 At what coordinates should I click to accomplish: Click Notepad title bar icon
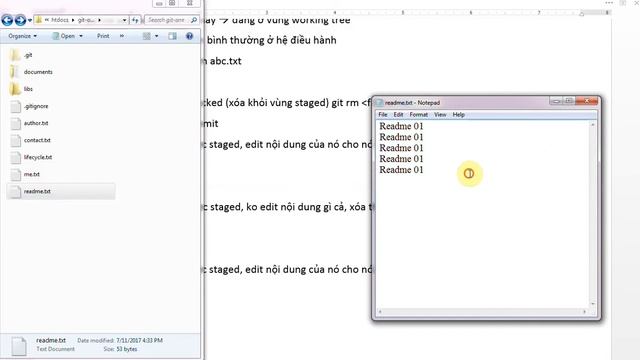click(380, 102)
